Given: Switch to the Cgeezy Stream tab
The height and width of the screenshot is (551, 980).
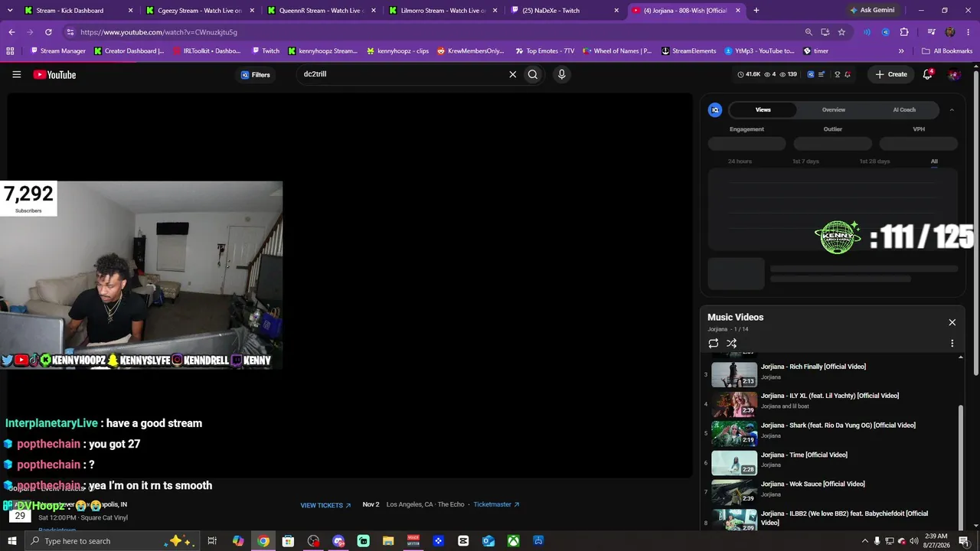Looking at the screenshot, I should tap(199, 11).
